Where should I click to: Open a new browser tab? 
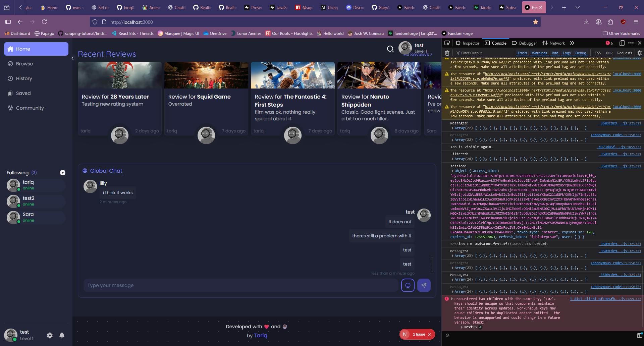pos(564,7)
